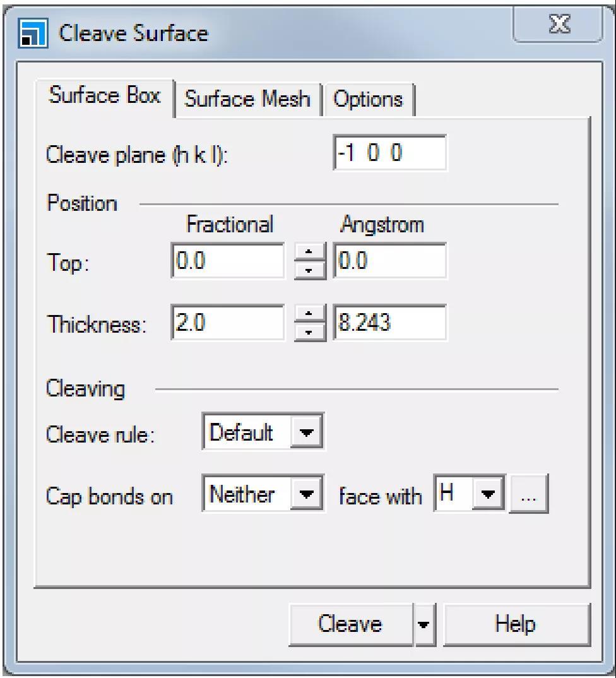Increase Top position with up arrow
Image resolution: width=616 pixels, height=678 pixels.
(x=310, y=254)
